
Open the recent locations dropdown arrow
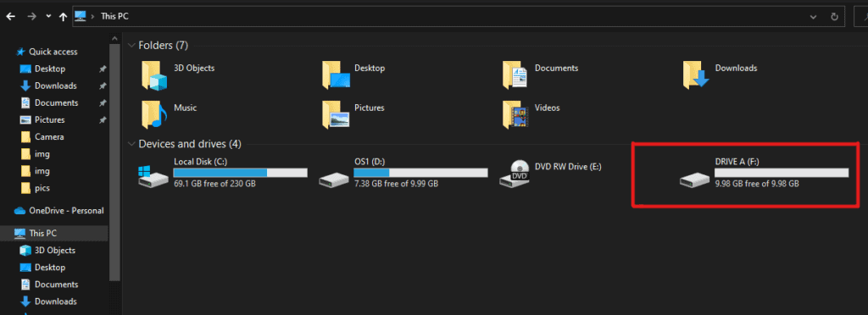48,16
